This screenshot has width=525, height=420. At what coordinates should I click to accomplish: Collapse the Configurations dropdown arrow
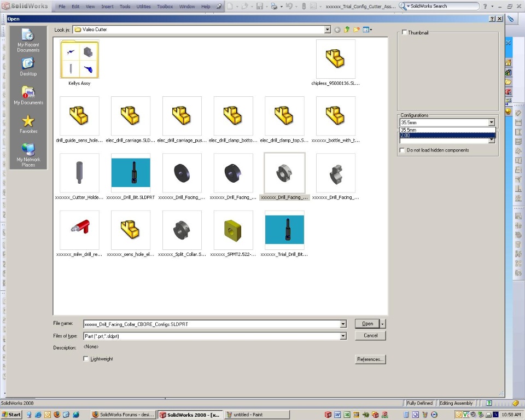tap(491, 122)
